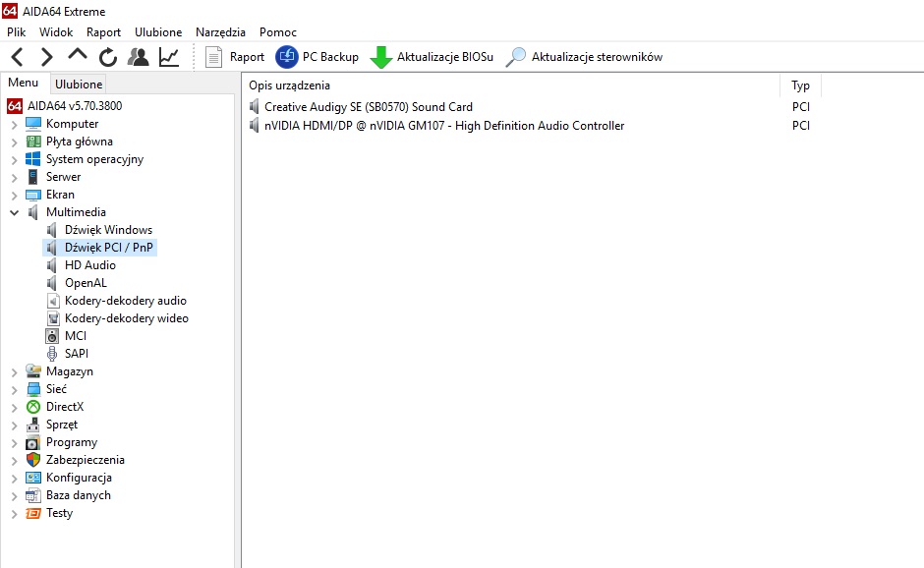Click the Typ column header
The image size is (924, 568).
[800, 85]
